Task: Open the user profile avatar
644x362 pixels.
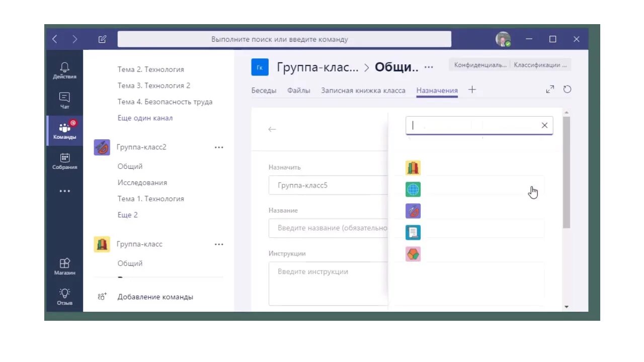Action: (x=503, y=39)
